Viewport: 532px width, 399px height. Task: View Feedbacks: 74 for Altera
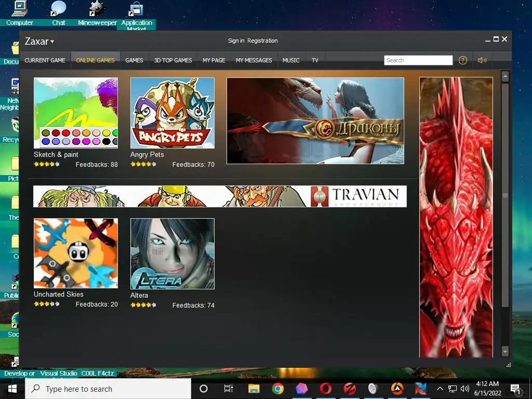click(193, 305)
